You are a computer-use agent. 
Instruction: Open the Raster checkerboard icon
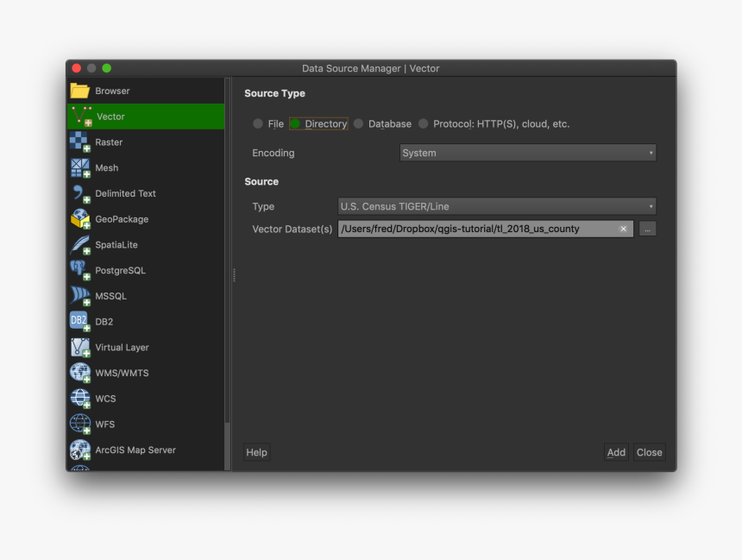point(80,142)
